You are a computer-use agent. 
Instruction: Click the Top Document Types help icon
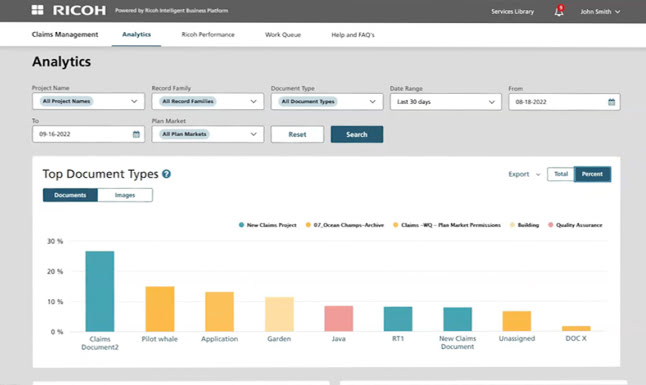click(x=166, y=174)
